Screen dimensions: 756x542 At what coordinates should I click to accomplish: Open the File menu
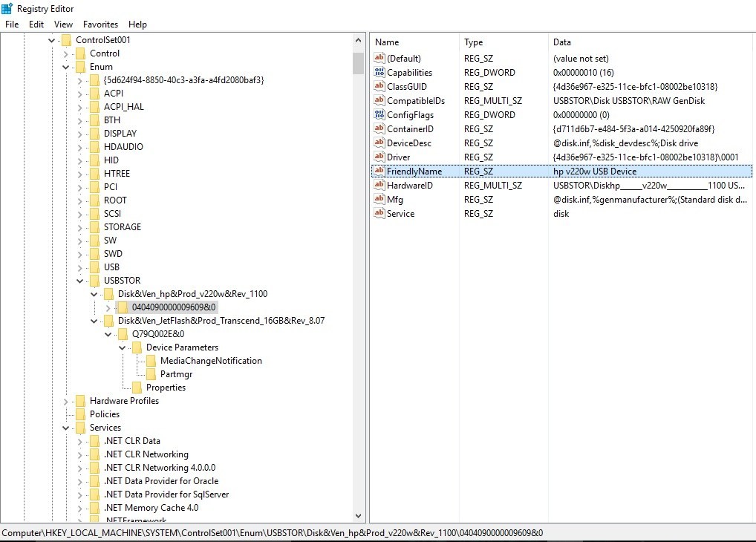pyautogui.click(x=12, y=25)
